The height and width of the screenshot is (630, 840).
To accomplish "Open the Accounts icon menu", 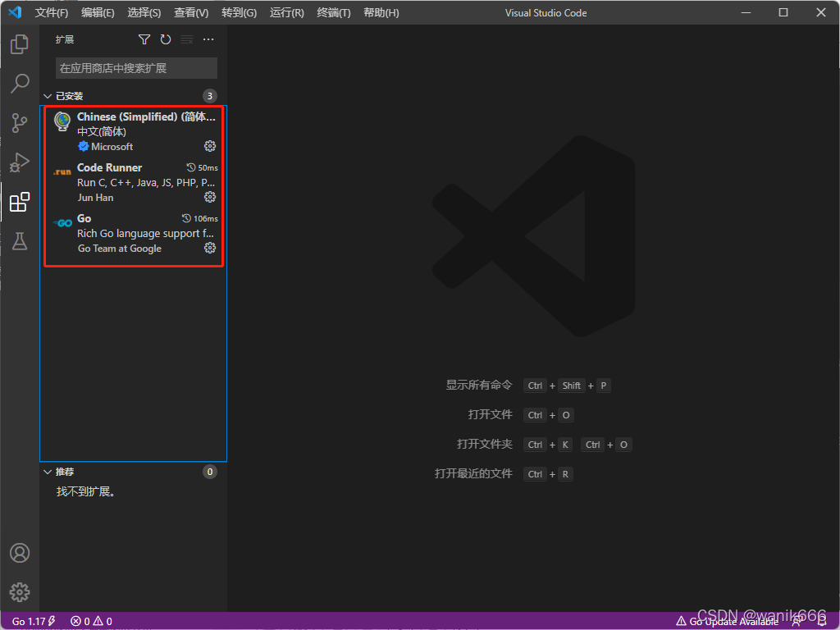I will coord(20,553).
